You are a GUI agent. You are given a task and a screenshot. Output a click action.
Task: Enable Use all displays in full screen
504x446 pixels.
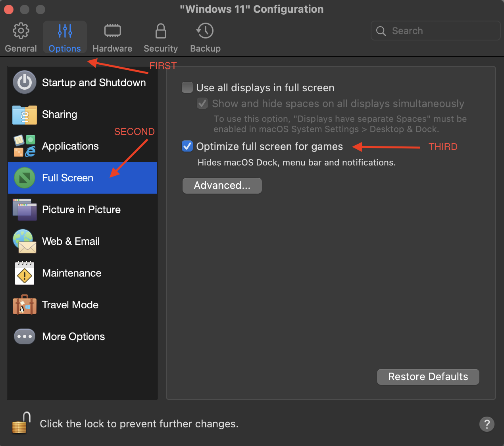[187, 87]
